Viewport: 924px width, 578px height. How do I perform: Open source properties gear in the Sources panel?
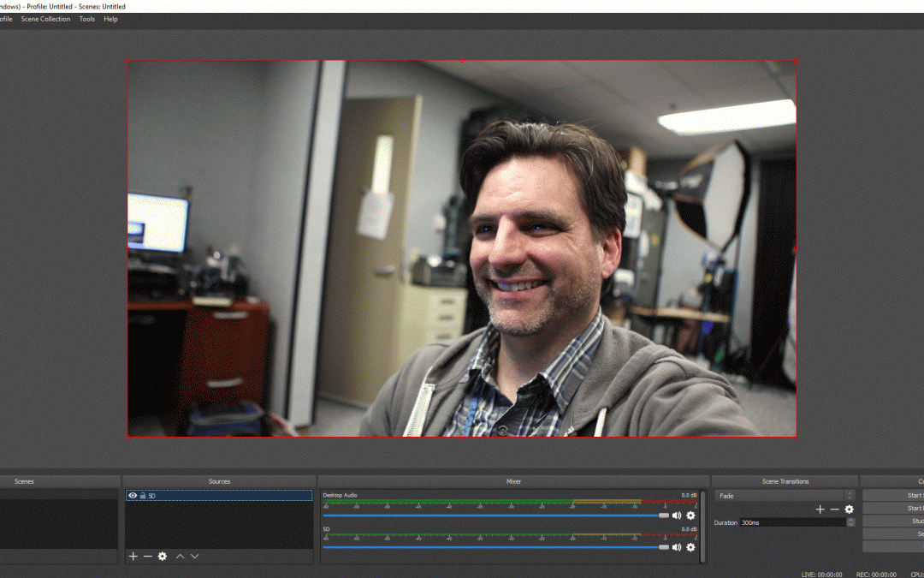[x=163, y=557]
